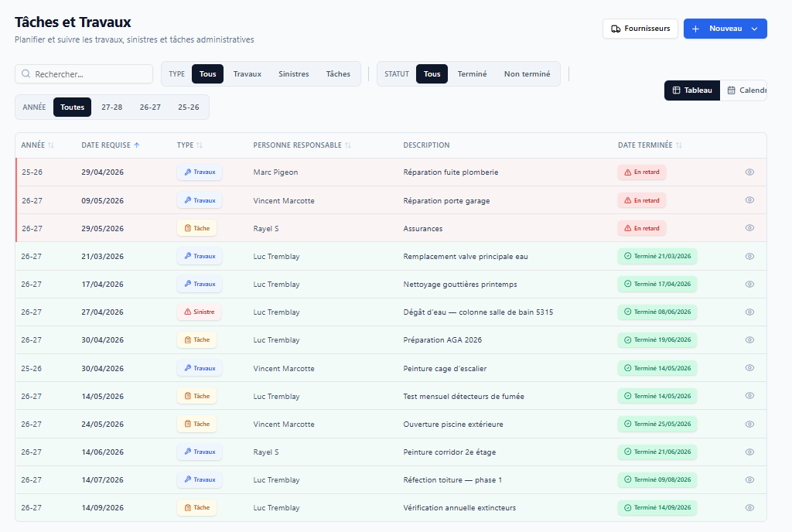The width and height of the screenshot is (792, 532).
Task: Filter type by Sinistres
Action: tap(293, 73)
